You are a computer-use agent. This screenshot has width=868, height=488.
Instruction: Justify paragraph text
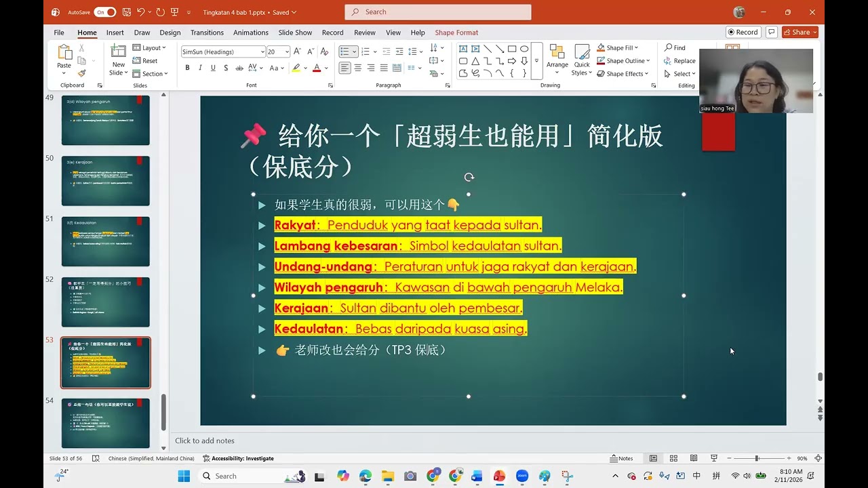(x=384, y=68)
